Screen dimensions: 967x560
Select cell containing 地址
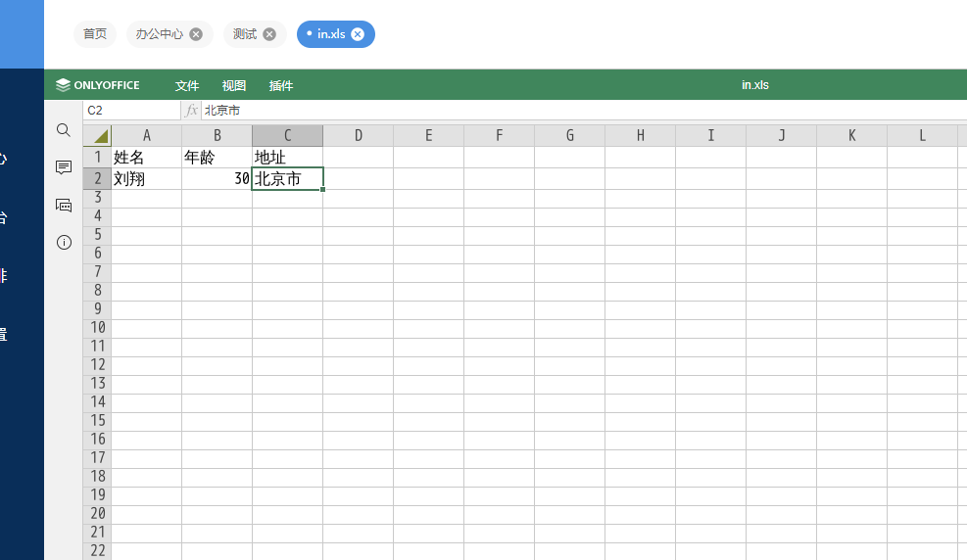pyautogui.click(x=287, y=157)
